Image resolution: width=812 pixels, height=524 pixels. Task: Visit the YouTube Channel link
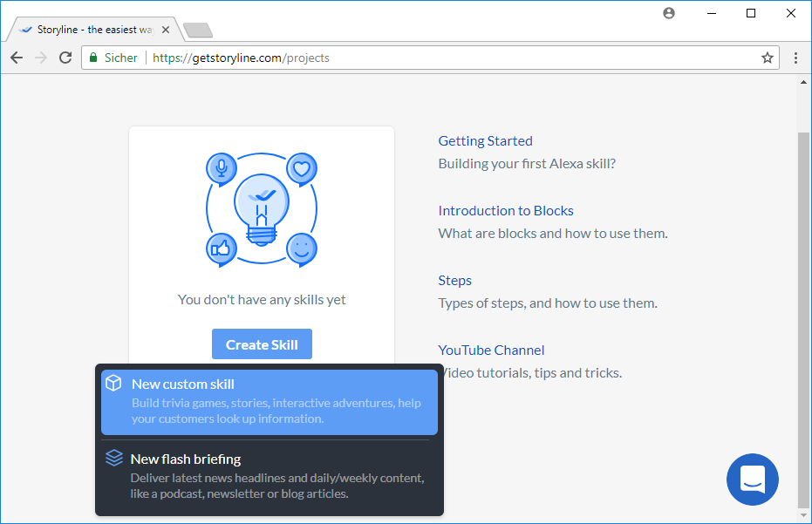coord(491,350)
